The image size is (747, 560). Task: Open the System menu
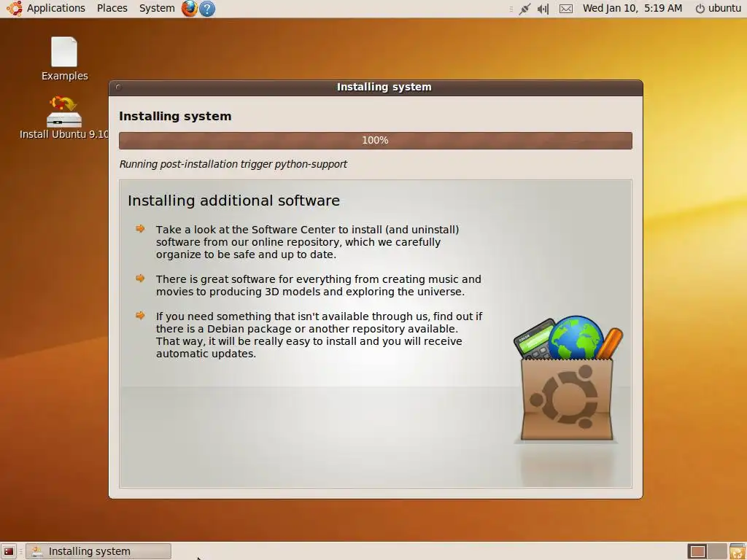tap(157, 8)
